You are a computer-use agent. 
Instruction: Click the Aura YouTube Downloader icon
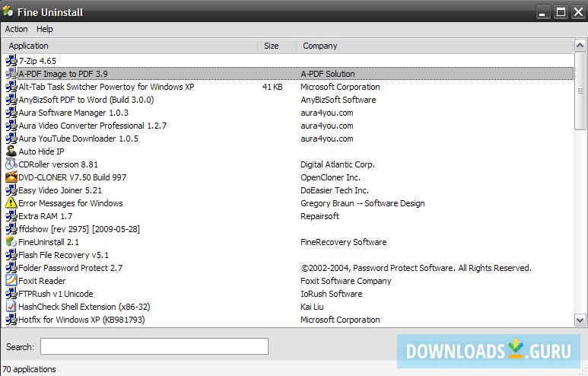pyautogui.click(x=11, y=139)
